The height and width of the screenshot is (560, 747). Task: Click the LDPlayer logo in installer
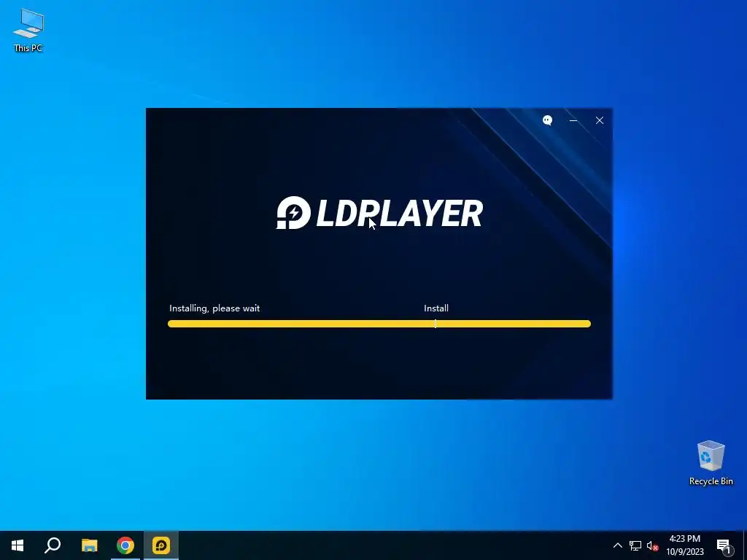coord(379,213)
